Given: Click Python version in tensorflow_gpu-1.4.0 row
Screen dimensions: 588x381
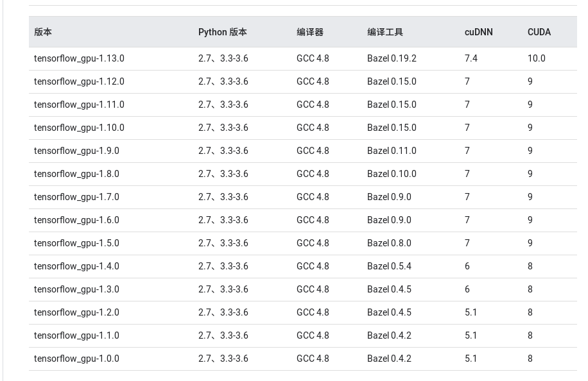Looking at the screenshot, I should 223,266.
